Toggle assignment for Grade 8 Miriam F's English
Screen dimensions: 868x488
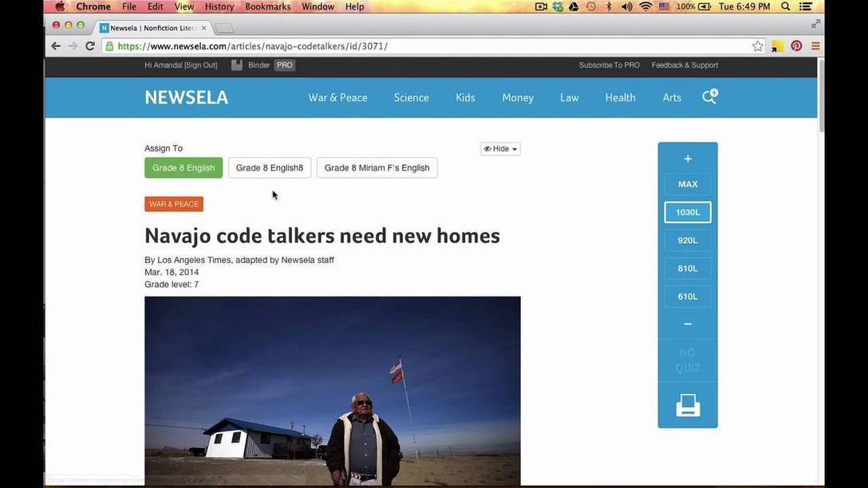[x=377, y=168]
